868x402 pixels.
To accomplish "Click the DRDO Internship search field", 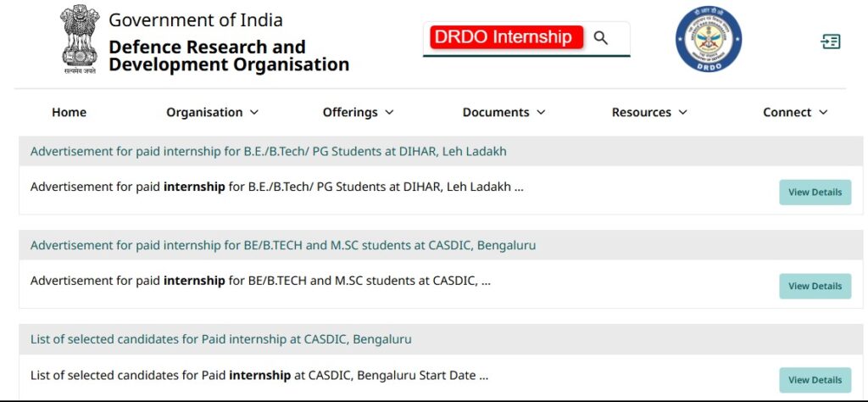I will pyautogui.click(x=506, y=38).
